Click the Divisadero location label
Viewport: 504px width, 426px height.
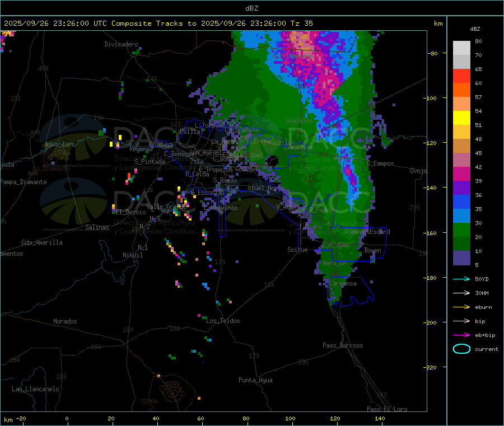[121, 44]
